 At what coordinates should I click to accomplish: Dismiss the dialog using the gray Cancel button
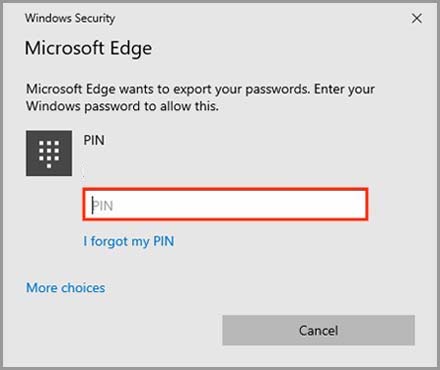(319, 330)
